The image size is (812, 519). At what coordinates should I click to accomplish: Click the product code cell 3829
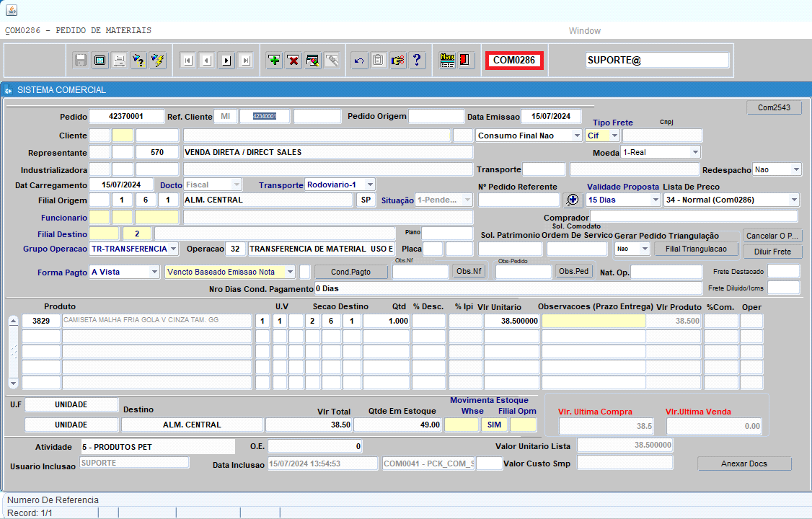pos(41,321)
